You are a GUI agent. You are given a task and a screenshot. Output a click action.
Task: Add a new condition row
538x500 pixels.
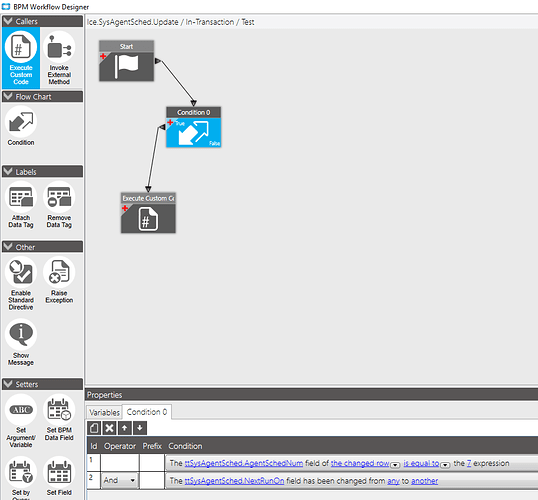(94, 428)
